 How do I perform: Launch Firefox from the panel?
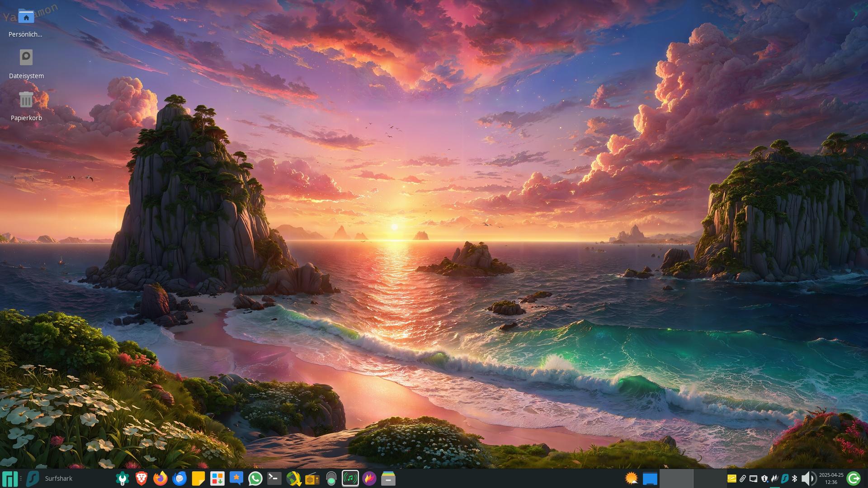160,479
